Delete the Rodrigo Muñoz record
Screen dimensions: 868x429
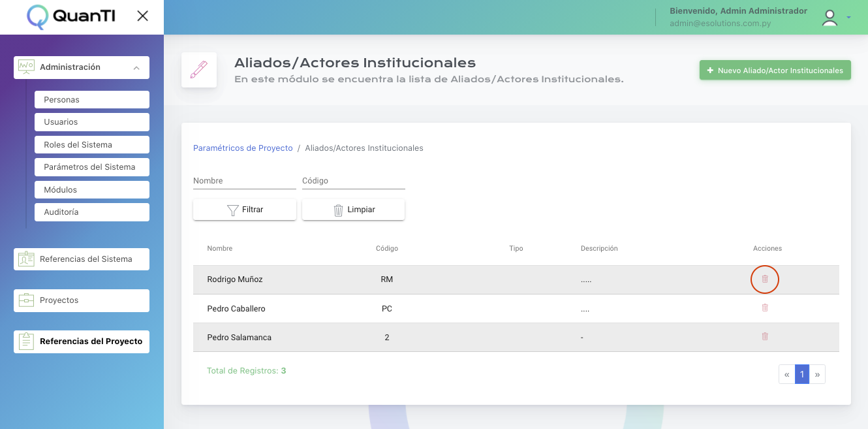point(765,279)
